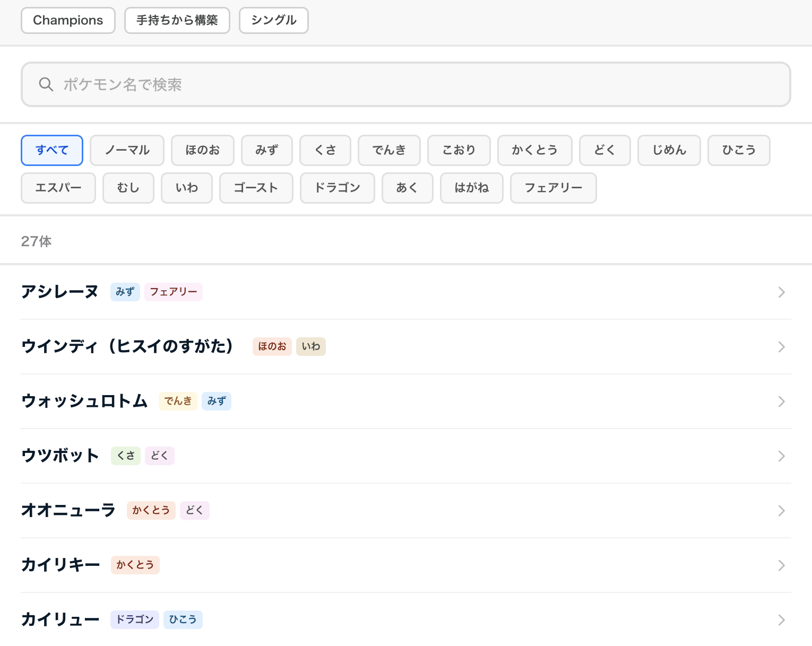The height and width of the screenshot is (646, 812).
Task: Select the アシレーヌ name
Action: [60, 292]
